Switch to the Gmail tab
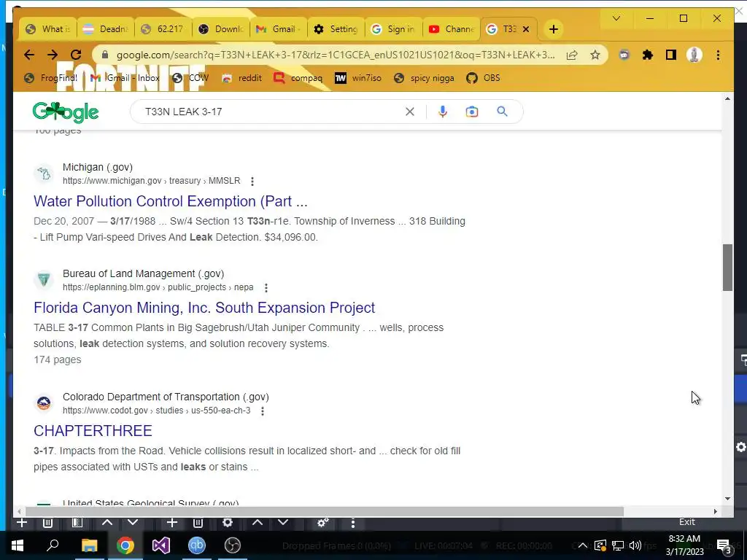The height and width of the screenshot is (560, 747). coord(278,29)
